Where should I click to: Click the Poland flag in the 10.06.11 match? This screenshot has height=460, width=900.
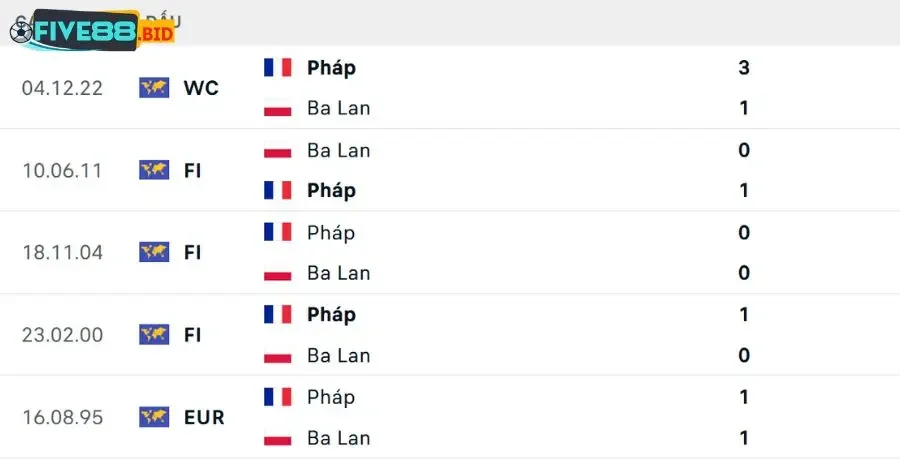point(278,150)
